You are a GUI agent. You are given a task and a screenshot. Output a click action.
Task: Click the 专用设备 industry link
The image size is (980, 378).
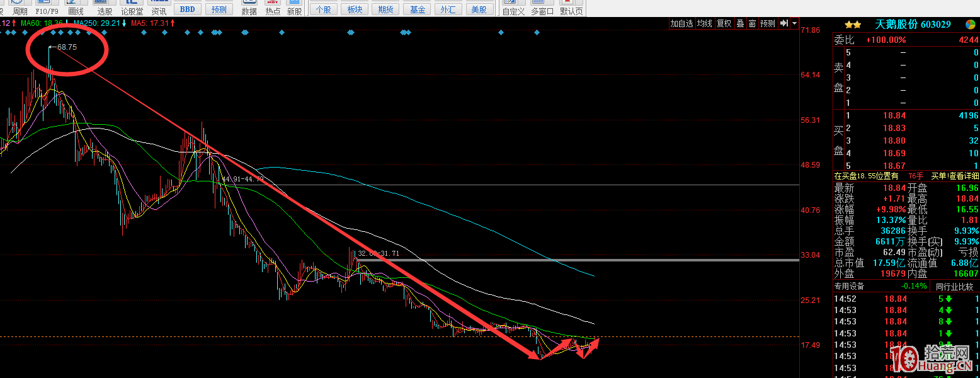[x=849, y=286]
